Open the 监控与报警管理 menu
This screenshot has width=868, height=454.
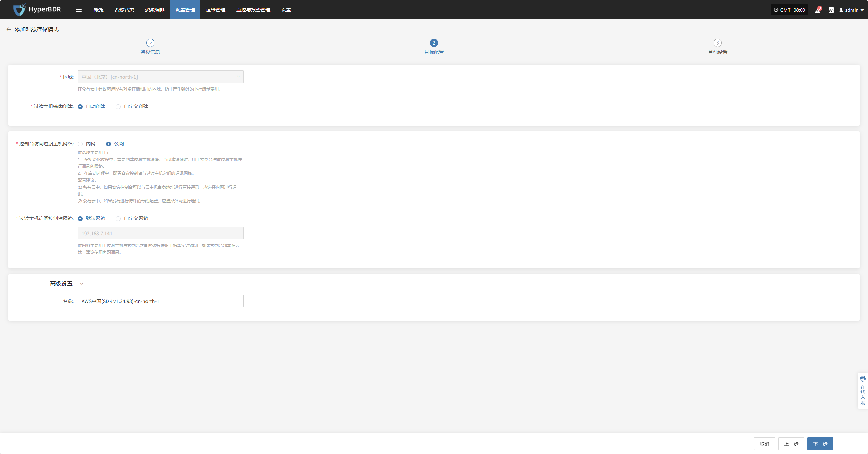click(x=253, y=10)
